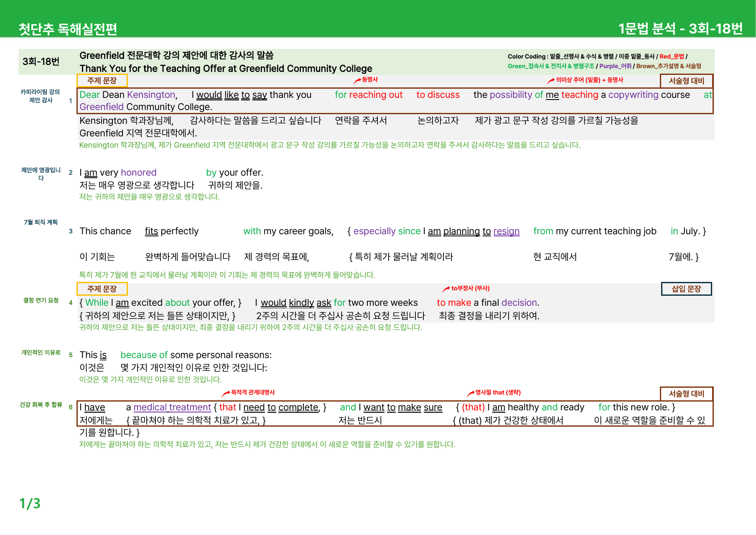Viewport: 756px width, 535px height.
Task: Click 'and I want to make sure'
Action: [x=391, y=407]
